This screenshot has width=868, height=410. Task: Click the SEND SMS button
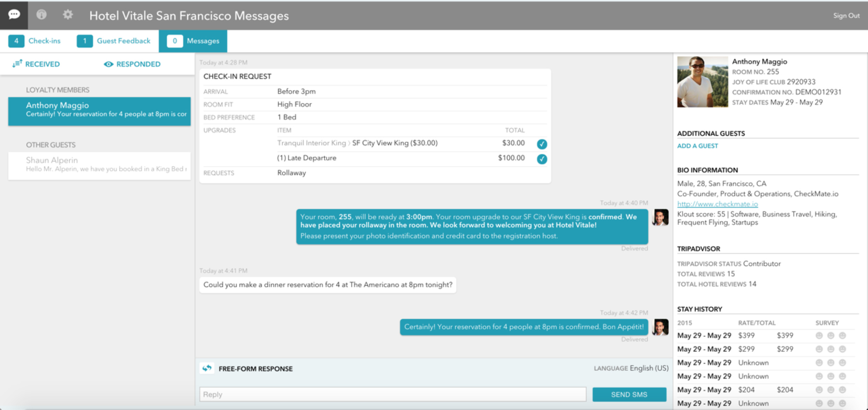[x=629, y=395]
